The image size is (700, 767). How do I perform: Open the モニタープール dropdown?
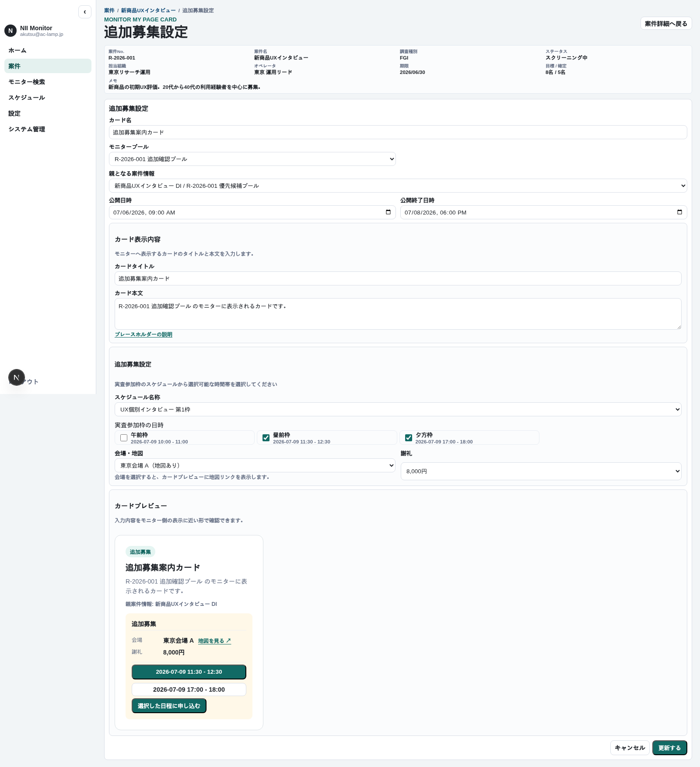pos(252,159)
